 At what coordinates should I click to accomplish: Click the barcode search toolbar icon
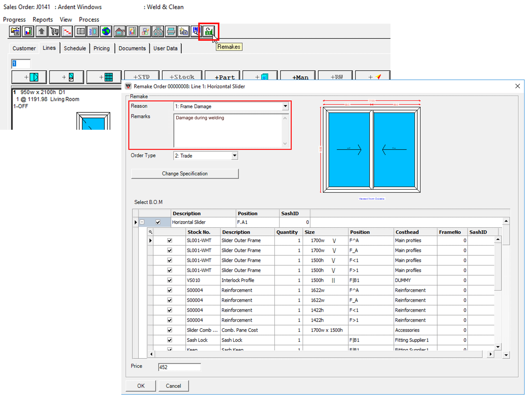195,32
